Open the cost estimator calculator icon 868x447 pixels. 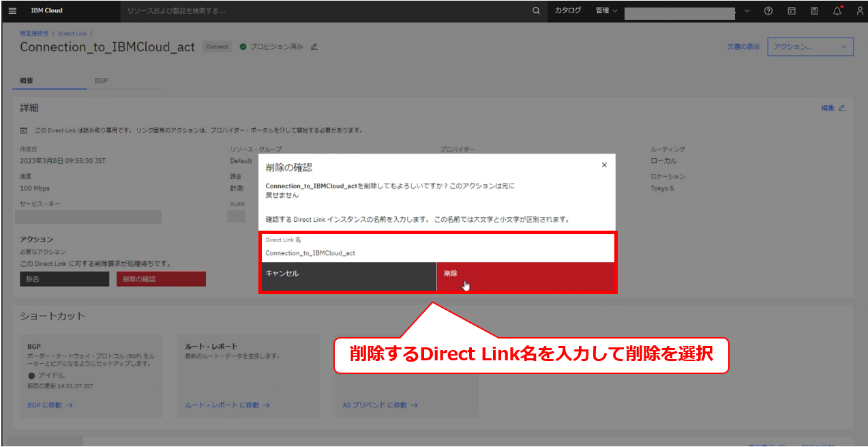coord(814,11)
